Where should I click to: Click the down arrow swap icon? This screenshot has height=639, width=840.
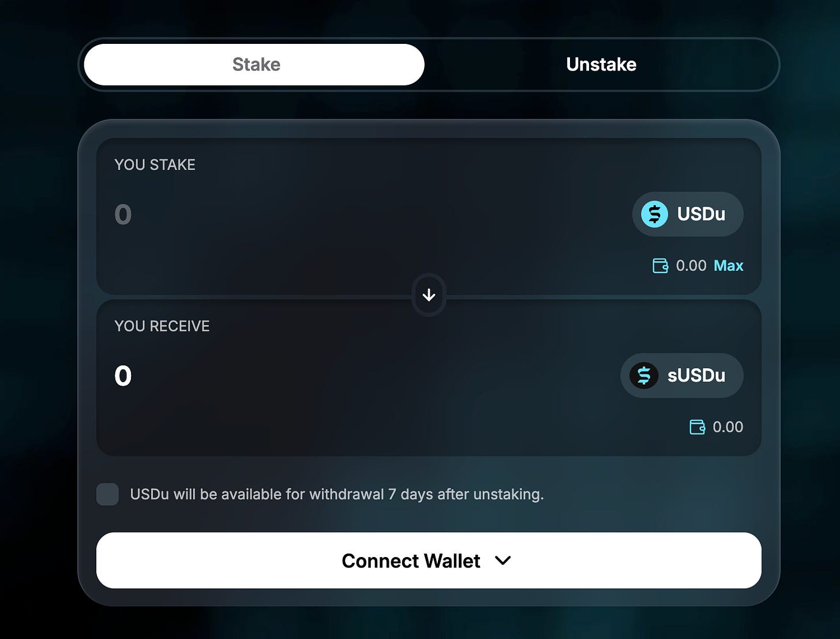(429, 295)
